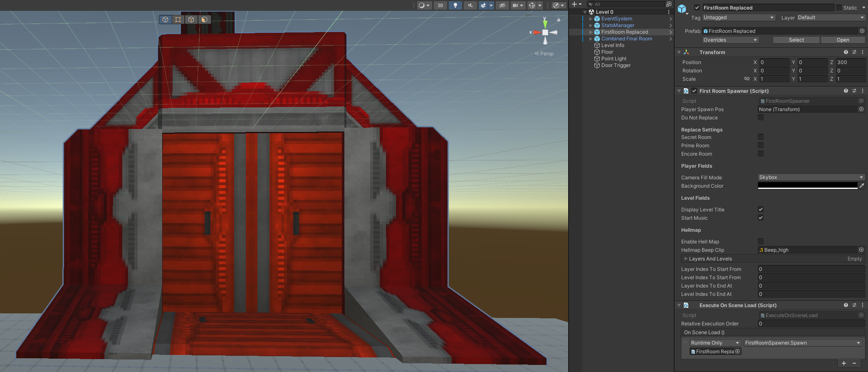Image resolution: width=868 pixels, height=372 pixels.
Task: Click the prefab Select button
Action: [796, 40]
